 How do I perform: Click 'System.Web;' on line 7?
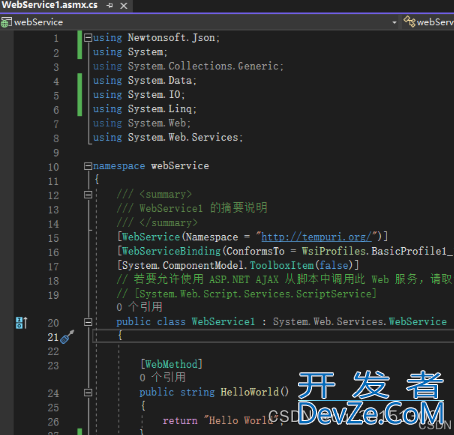pyautogui.click(x=159, y=123)
